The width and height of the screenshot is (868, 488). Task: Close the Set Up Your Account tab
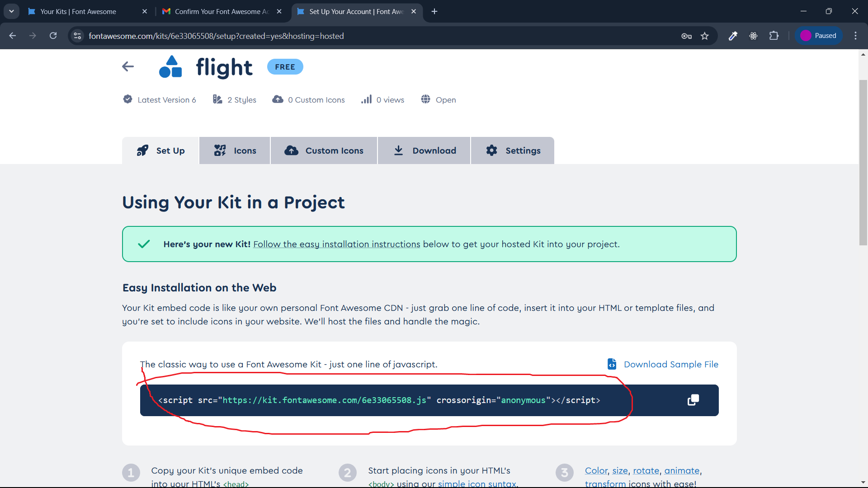point(414,11)
